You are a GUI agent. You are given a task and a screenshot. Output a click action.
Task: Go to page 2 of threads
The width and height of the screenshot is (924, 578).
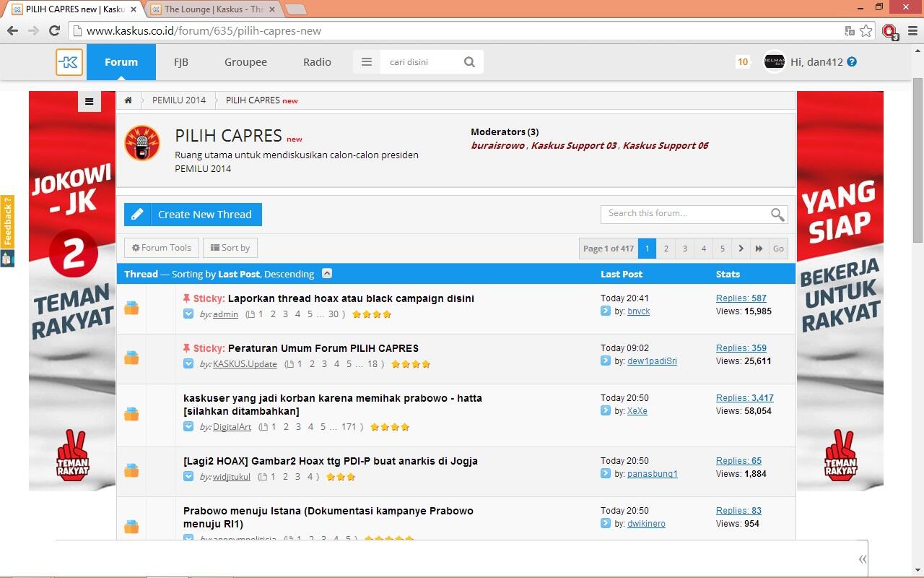click(666, 249)
